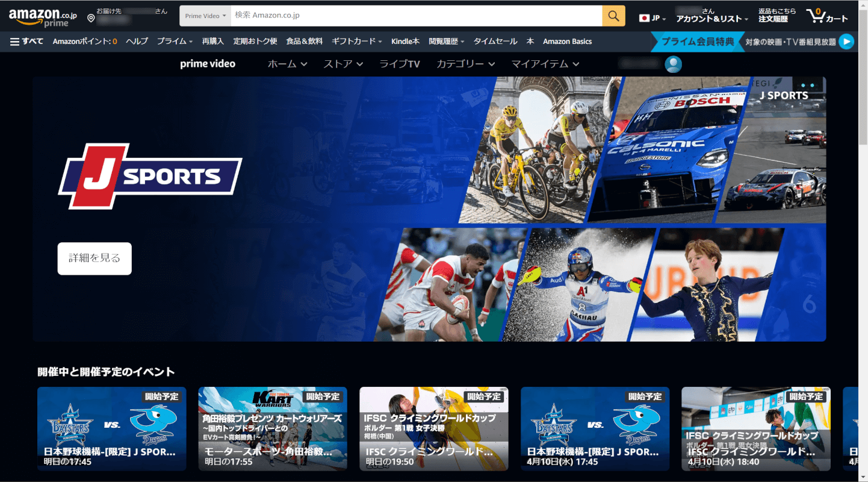Open the shopping cart icon

(x=817, y=16)
